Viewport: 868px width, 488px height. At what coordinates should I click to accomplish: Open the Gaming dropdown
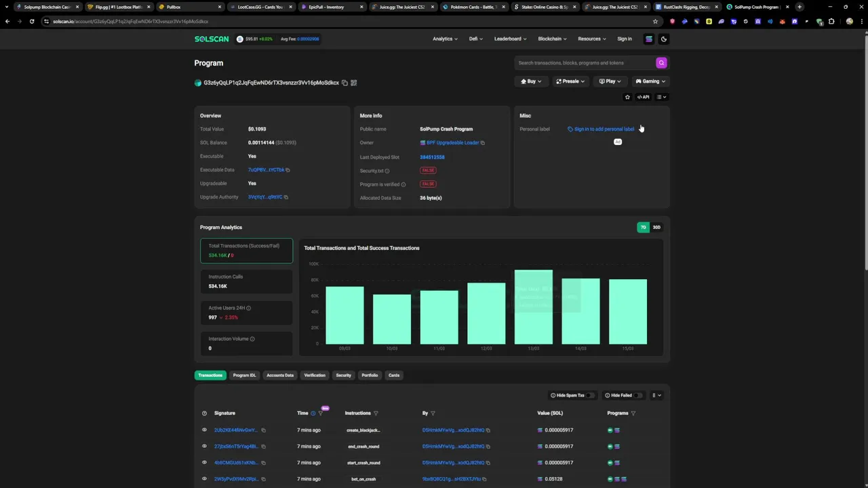(650, 81)
